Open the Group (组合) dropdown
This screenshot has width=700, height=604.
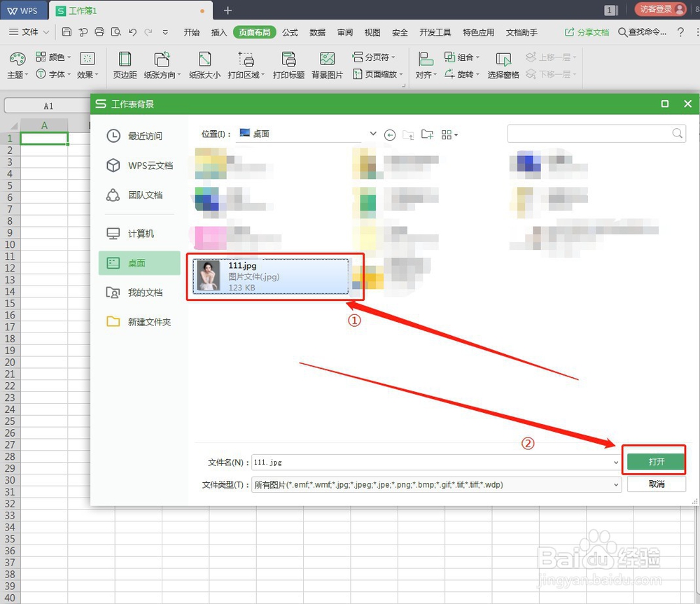[x=461, y=57]
